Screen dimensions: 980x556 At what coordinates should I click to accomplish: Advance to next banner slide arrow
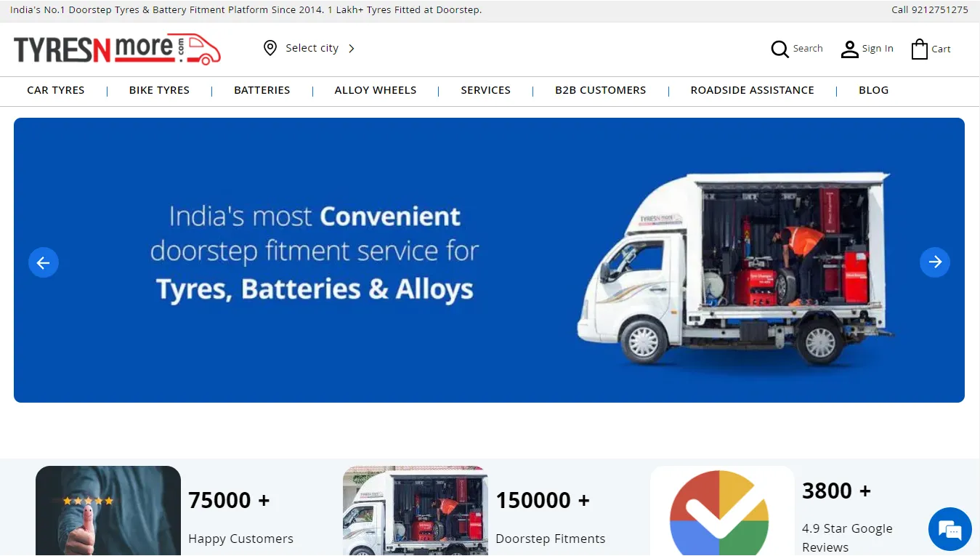pyautogui.click(x=935, y=262)
